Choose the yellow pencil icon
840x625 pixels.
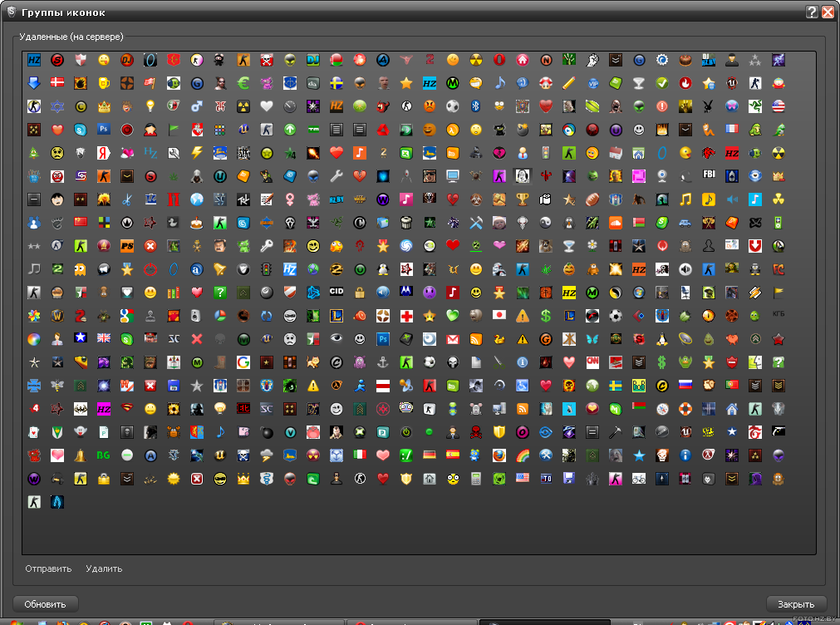click(x=569, y=82)
